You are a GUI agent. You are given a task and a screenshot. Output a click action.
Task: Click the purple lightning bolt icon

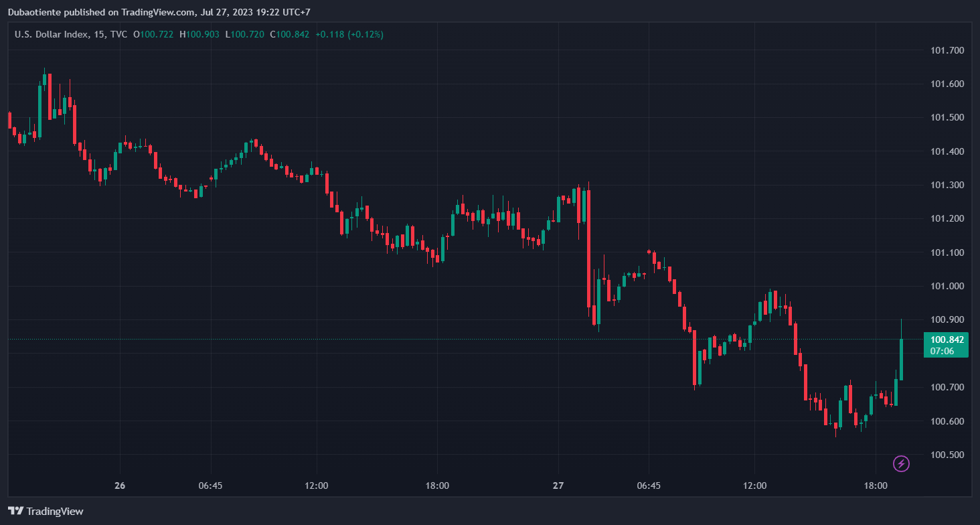click(x=902, y=463)
